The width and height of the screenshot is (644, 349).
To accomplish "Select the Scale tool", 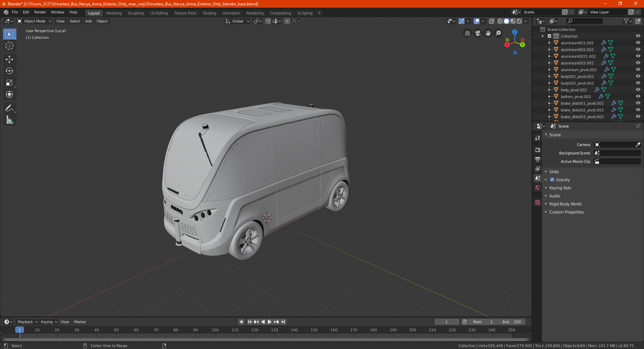I will (9, 83).
